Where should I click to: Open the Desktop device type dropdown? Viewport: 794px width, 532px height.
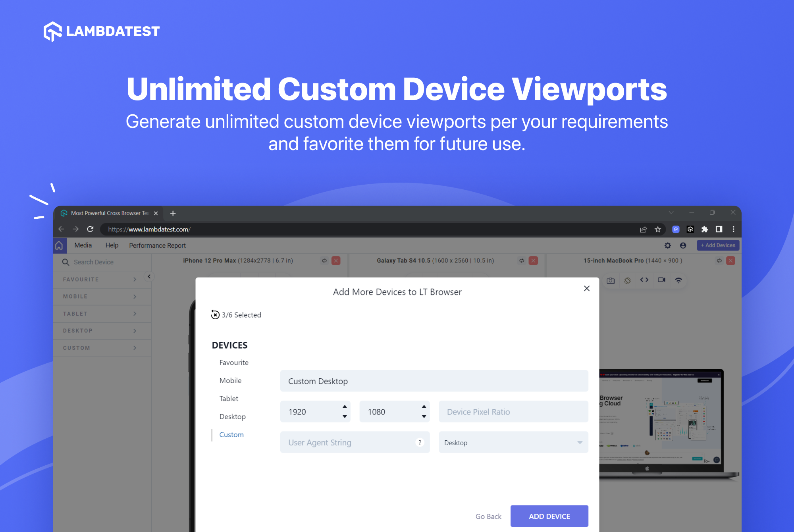point(513,442)
